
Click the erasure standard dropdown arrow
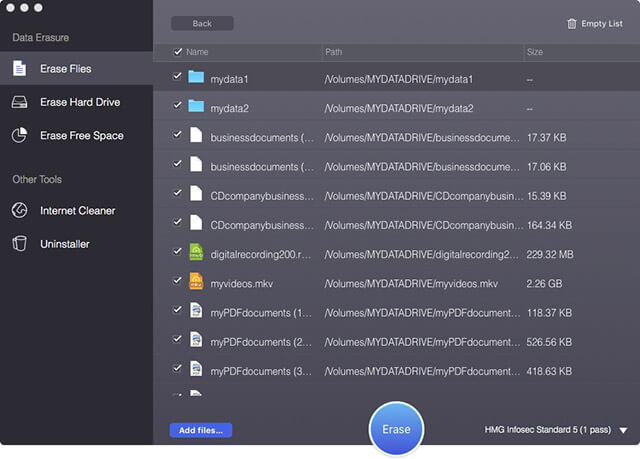[623, 430]
